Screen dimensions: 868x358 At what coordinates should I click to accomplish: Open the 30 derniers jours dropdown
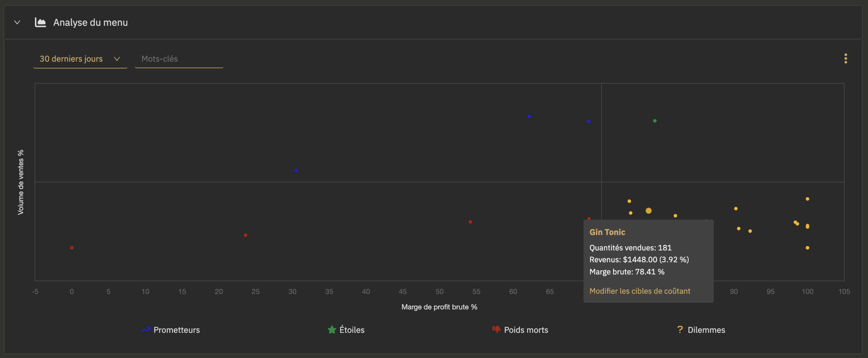[80, 59]
